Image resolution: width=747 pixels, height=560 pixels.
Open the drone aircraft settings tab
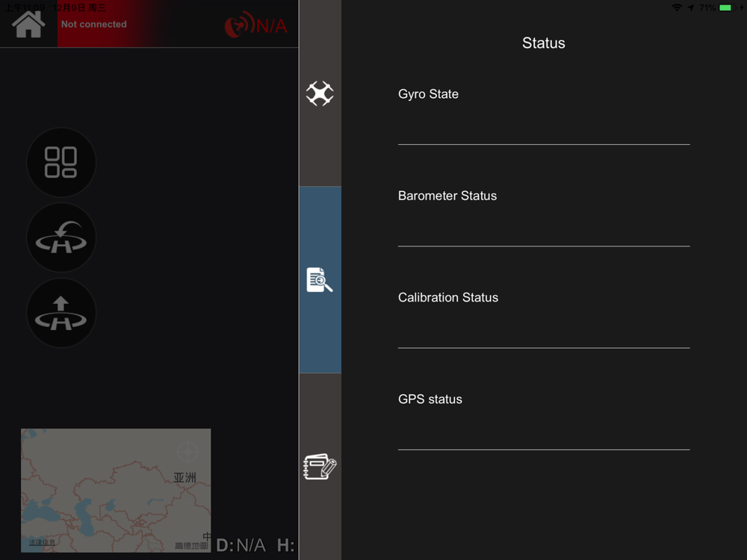(320, 93)
